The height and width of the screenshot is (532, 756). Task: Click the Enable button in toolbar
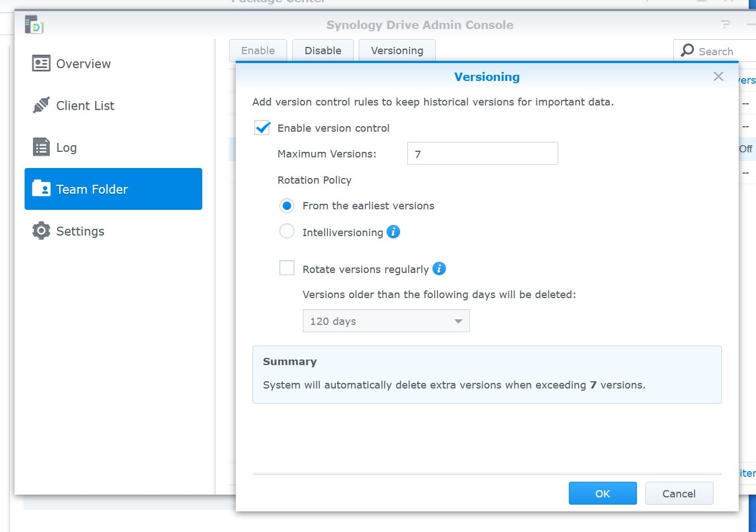258,50
